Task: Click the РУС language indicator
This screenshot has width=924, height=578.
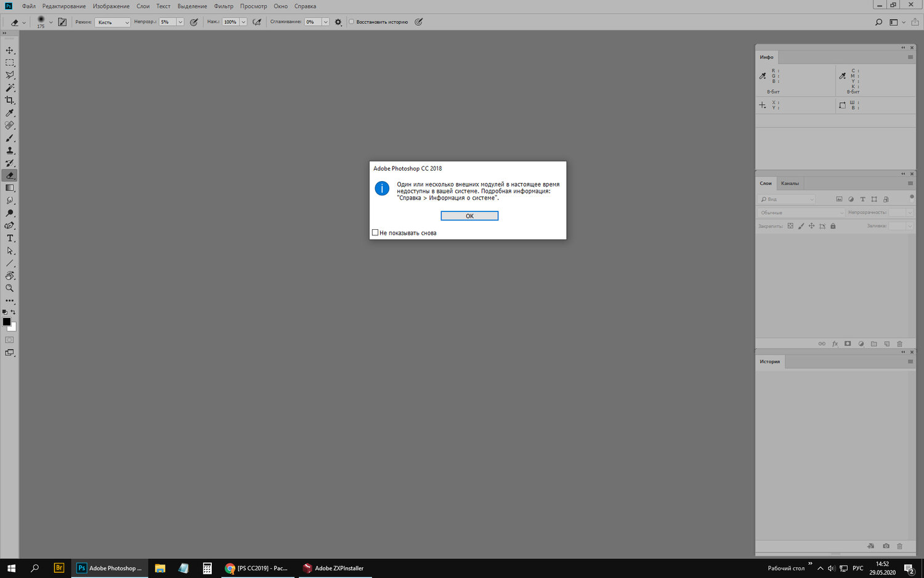Action: tap(858, 568)
